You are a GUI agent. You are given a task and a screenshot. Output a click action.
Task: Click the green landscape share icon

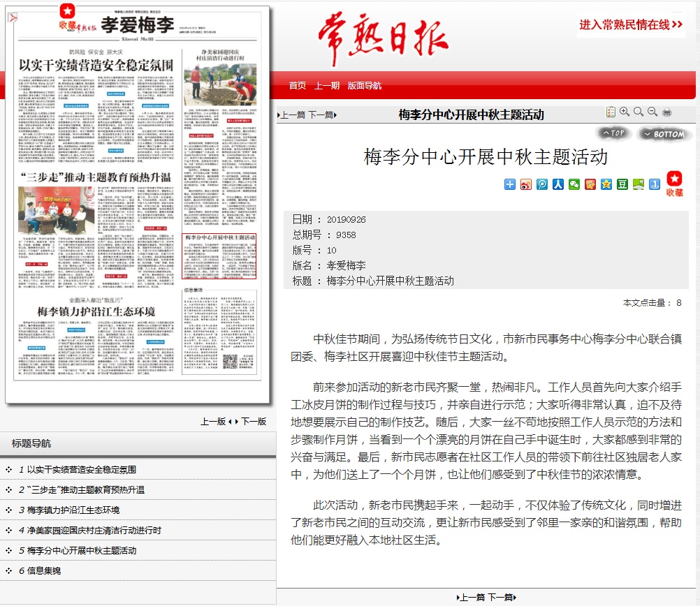639,184
